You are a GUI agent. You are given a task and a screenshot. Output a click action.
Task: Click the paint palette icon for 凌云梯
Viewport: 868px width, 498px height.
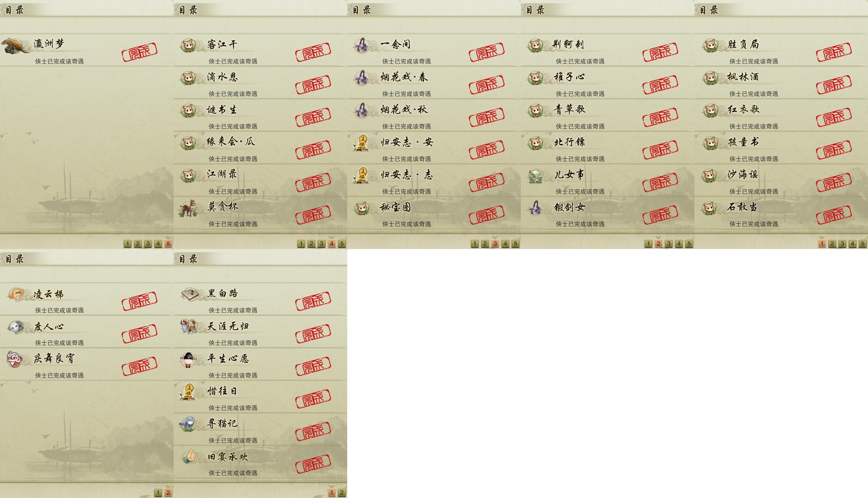click(16, 294)
